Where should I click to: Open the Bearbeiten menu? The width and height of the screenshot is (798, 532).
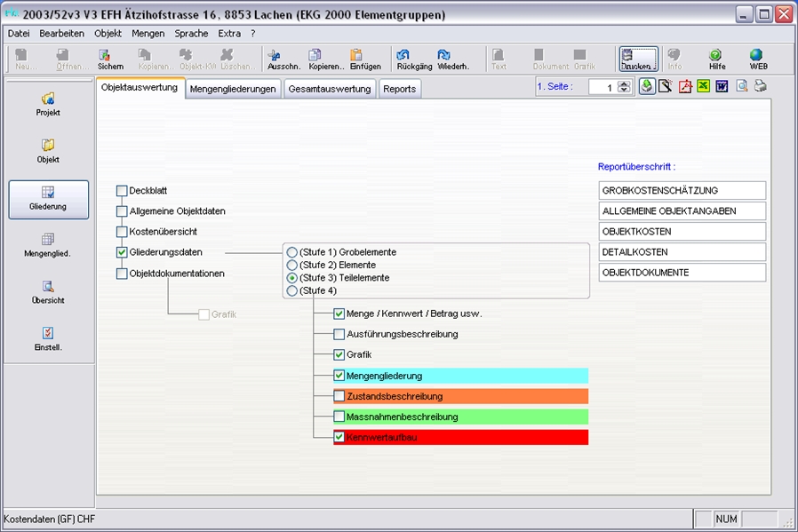62,34
